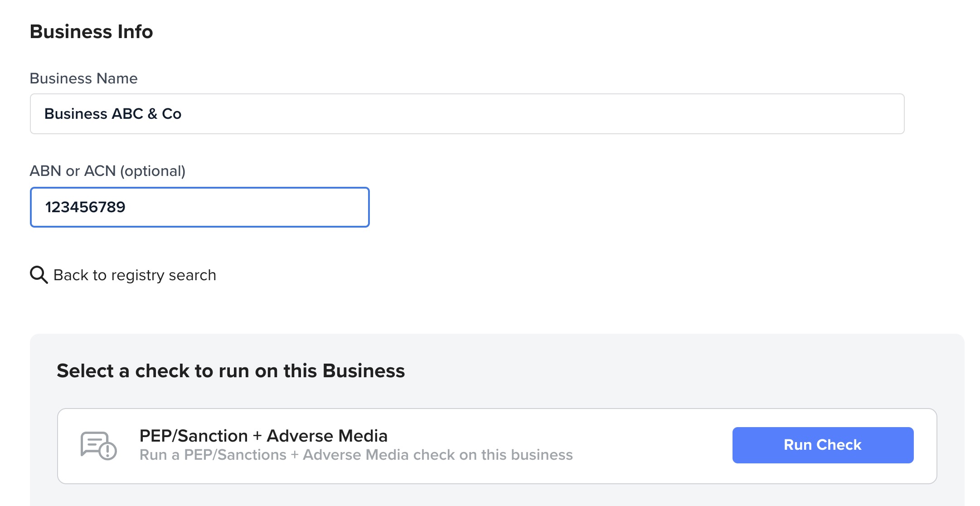
Task: Run the PEP/Sanction Adverse Media check
Action: 823,445
